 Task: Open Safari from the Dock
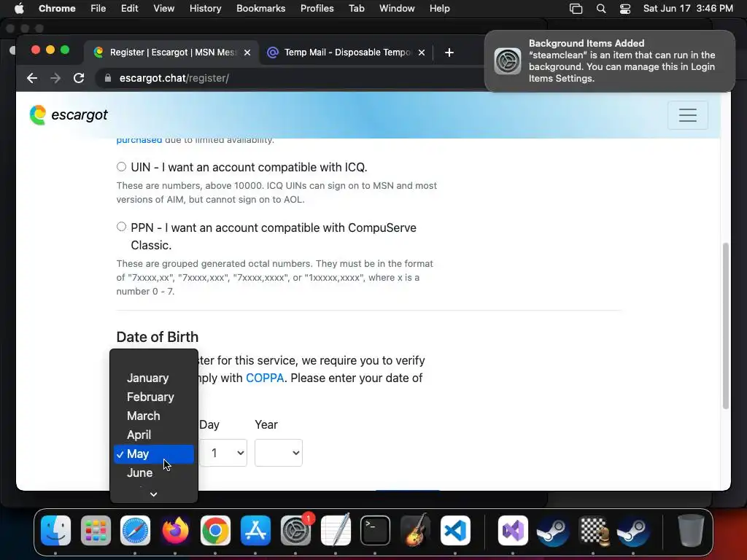point(135,530)
